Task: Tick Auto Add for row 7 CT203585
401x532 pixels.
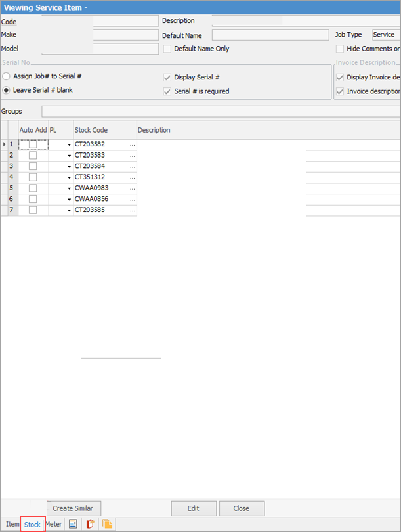Action: click(x=33, y=210)
